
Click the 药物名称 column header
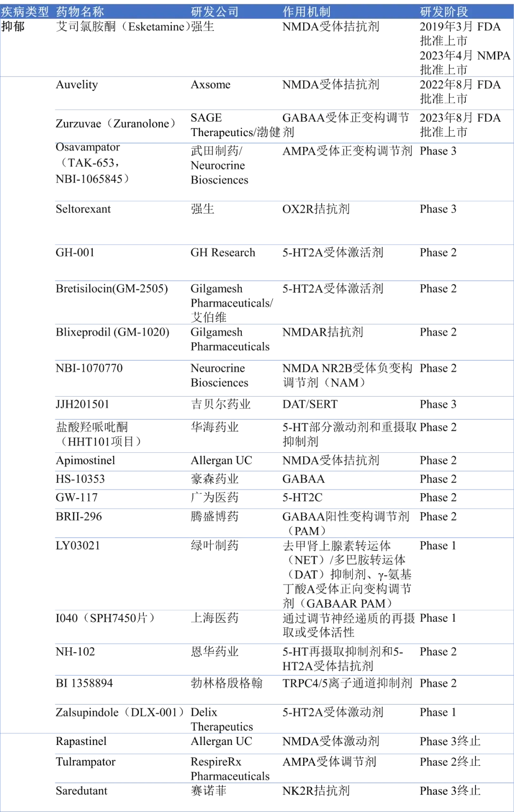(x=80, y=11)
